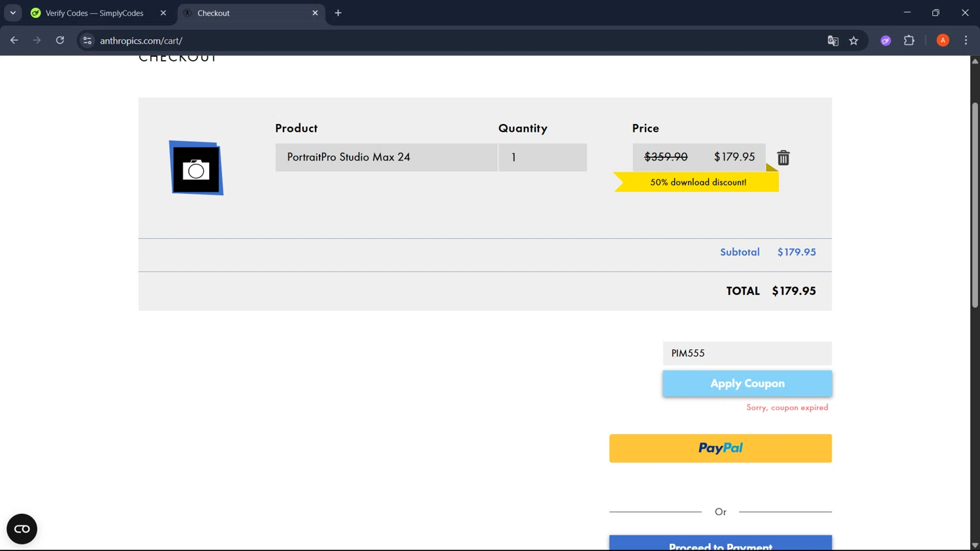The image size is (980, 551).
Task: Open the Chrome profile avatar
Action: click(943, 40)
